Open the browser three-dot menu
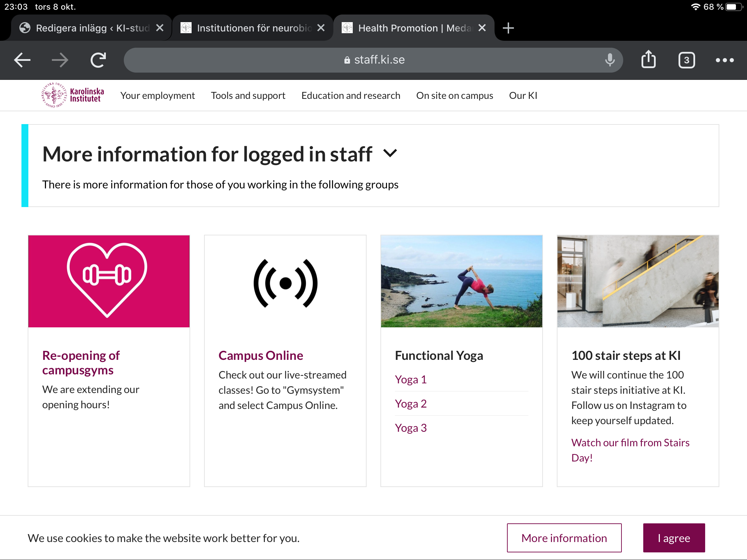This screenshot has width=747, height=560. coord(725,60)
